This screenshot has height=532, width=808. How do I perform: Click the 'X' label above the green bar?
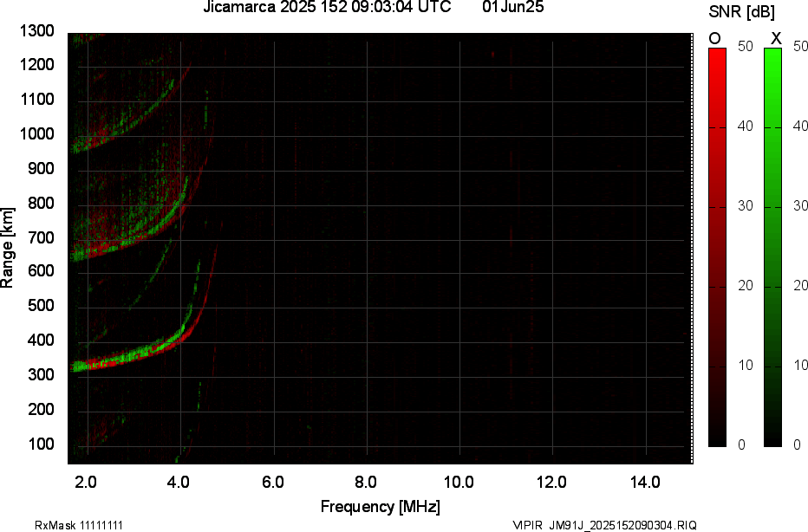pyautogui.click(x=776, y=39)
